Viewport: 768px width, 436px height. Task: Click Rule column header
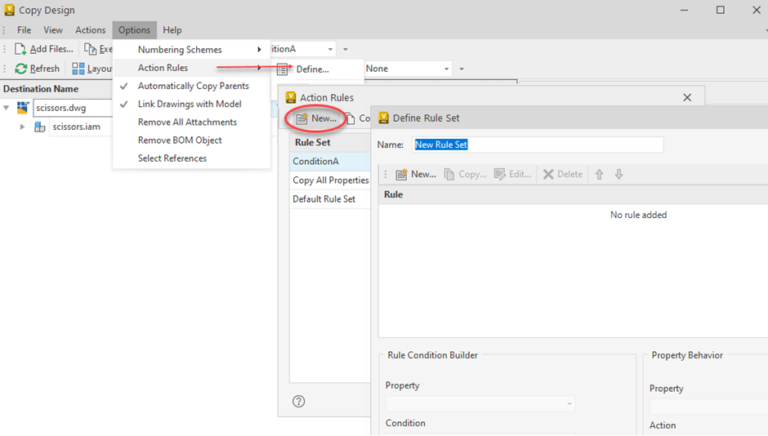573,194
